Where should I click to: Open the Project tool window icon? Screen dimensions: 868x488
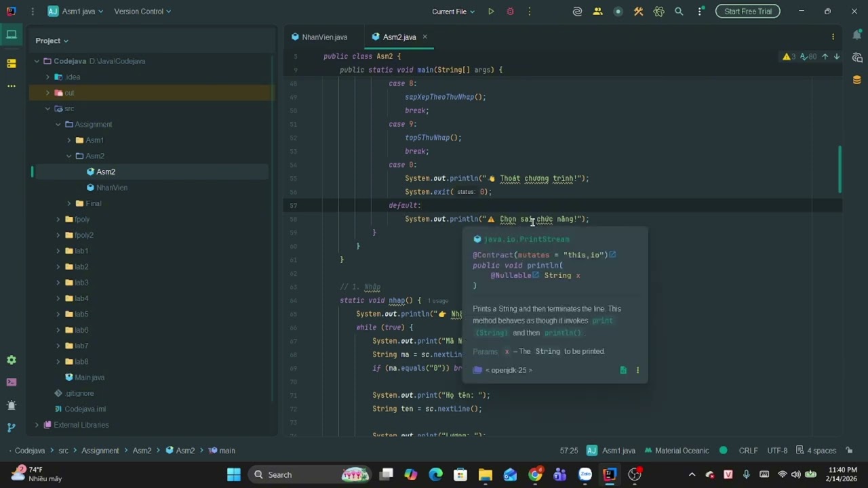point(12,35)
